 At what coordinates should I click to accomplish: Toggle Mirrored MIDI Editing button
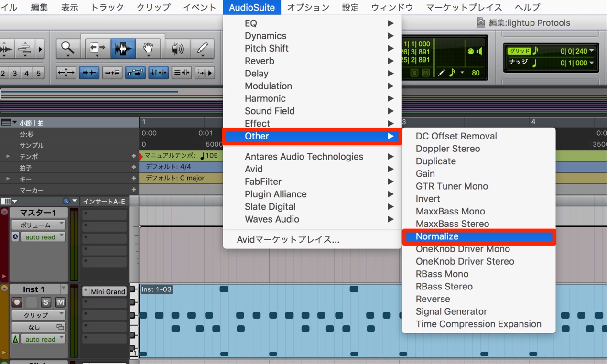(x=112, y=73)
